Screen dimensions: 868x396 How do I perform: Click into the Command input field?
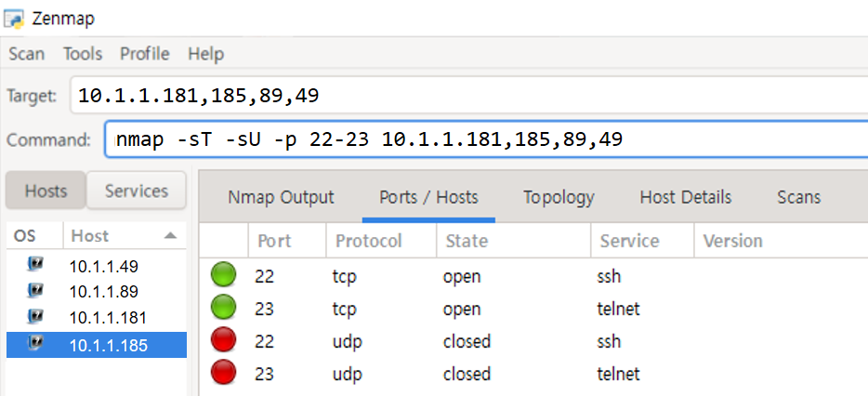tap(486, 139)
